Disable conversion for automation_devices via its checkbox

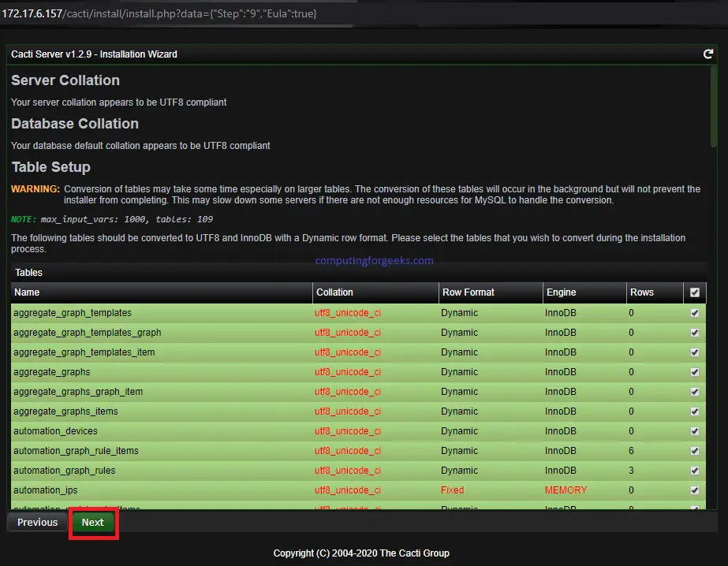(695, 431)
